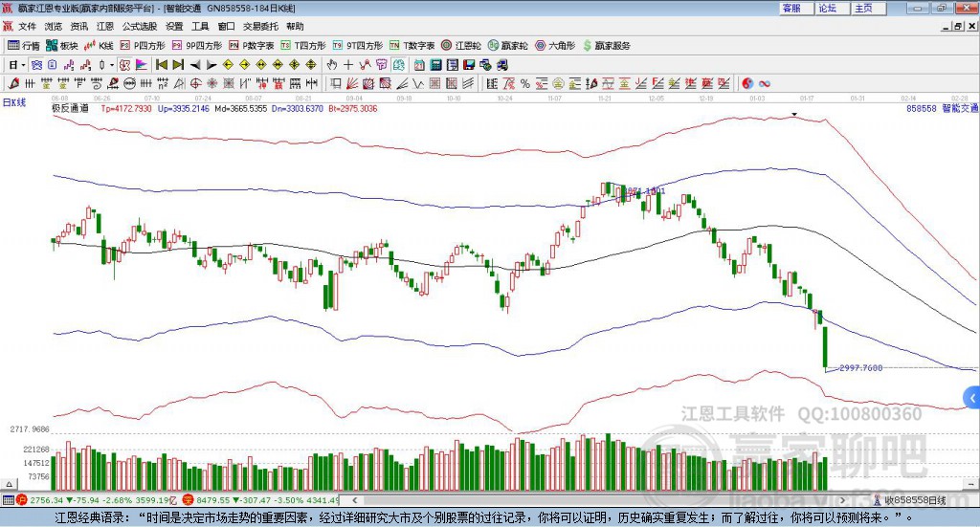Click the 极反通道 indicator label
The width and height of the screenshot is (980, 527).
coord(70,109)
